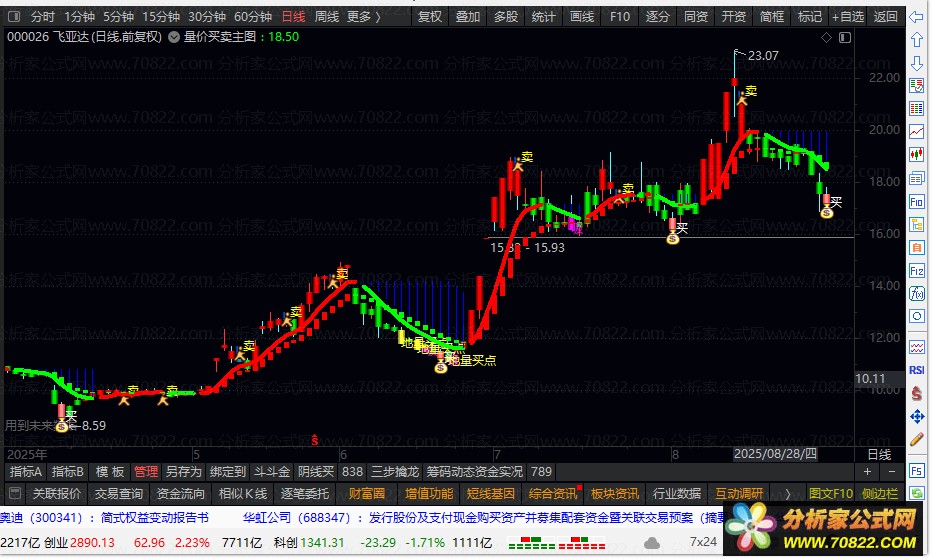This screenshot has height=559, width=933.
Task: Open the 资金流向 tab
Action: click(180, 494)
